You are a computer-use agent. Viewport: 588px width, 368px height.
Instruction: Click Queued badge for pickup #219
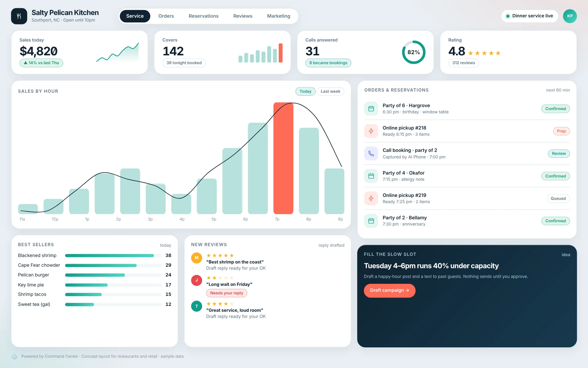click(558, 199)
